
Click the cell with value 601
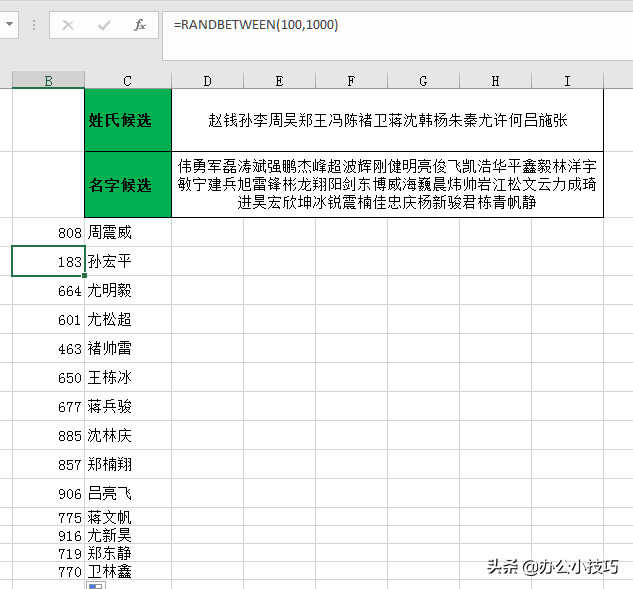pos(48,319)
